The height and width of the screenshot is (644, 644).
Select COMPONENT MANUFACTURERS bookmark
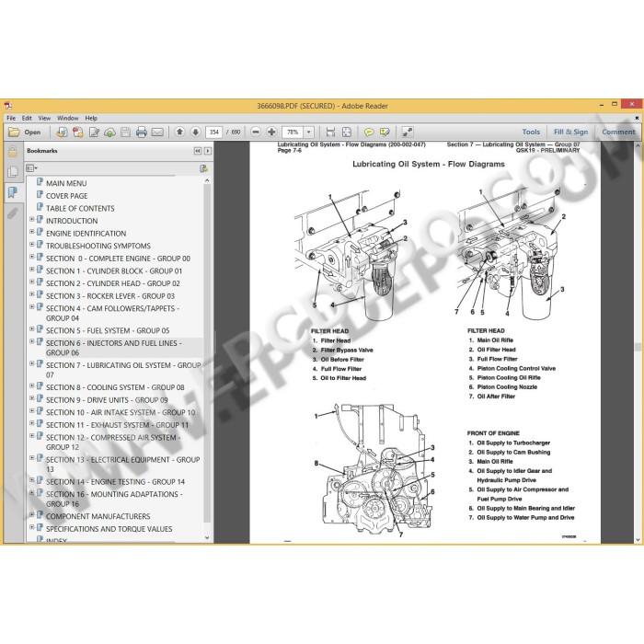(98, 516)
